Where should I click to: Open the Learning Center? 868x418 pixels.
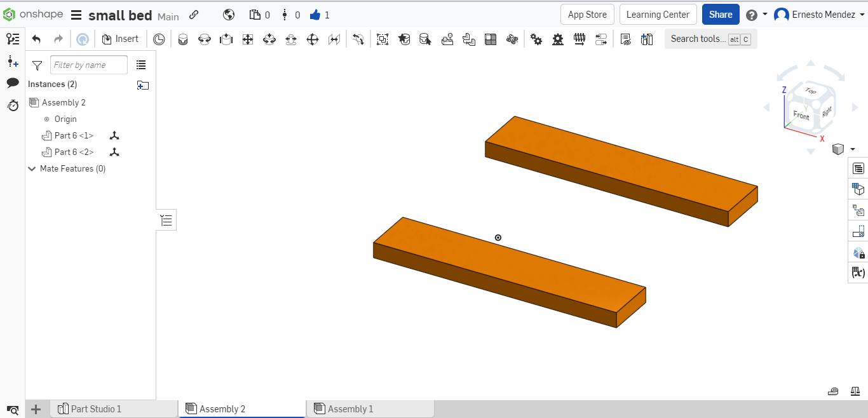(658, 14)
